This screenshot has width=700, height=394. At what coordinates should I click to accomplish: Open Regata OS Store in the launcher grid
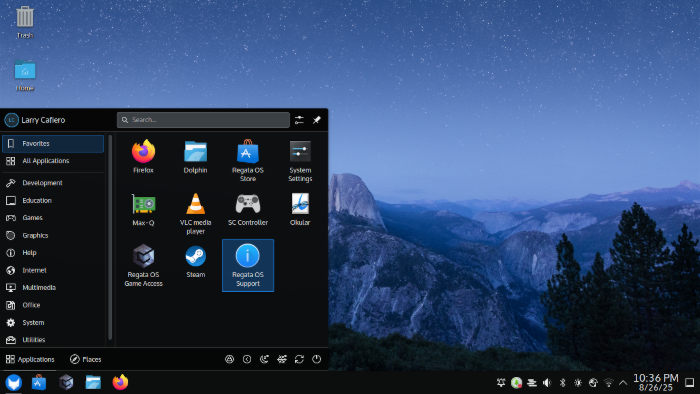click(x=248, y=161)
